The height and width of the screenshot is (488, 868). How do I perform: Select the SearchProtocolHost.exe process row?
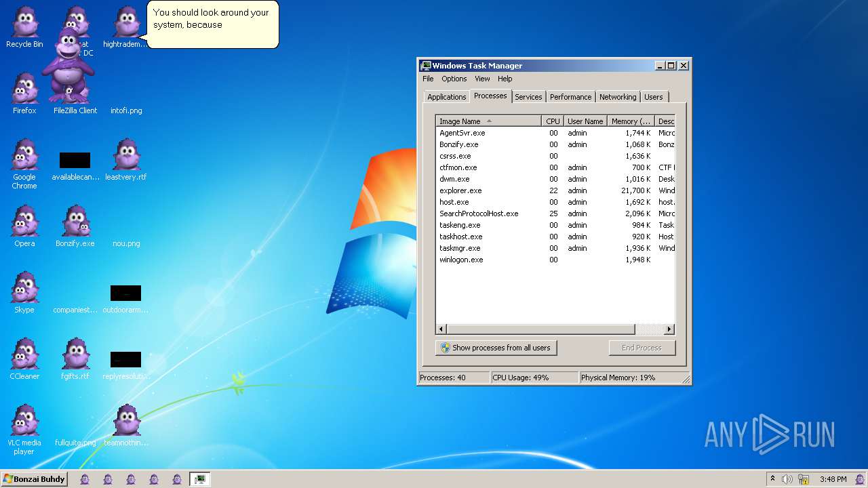point(555,213)
